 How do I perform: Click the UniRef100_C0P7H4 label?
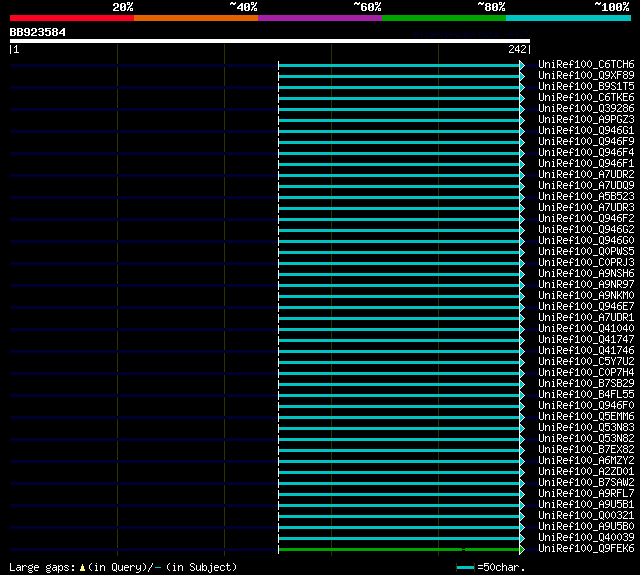tap(586, 373)
